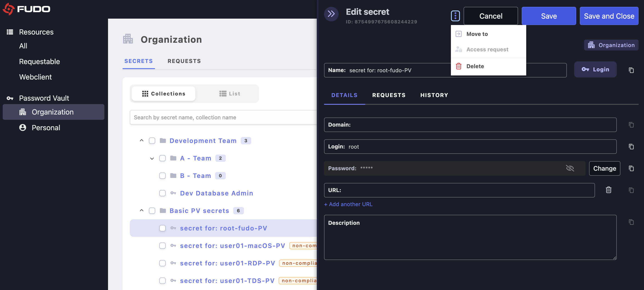Screen dimensions: 644x290
Task: Click the Organization building icon in sidebar
Action: pyautogui.click(x=23, y=112)
